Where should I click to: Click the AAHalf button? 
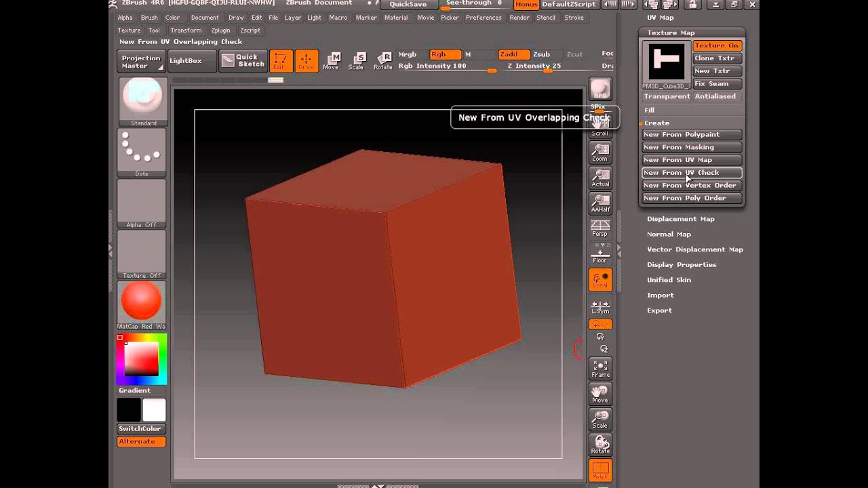(x=600, y=203)
